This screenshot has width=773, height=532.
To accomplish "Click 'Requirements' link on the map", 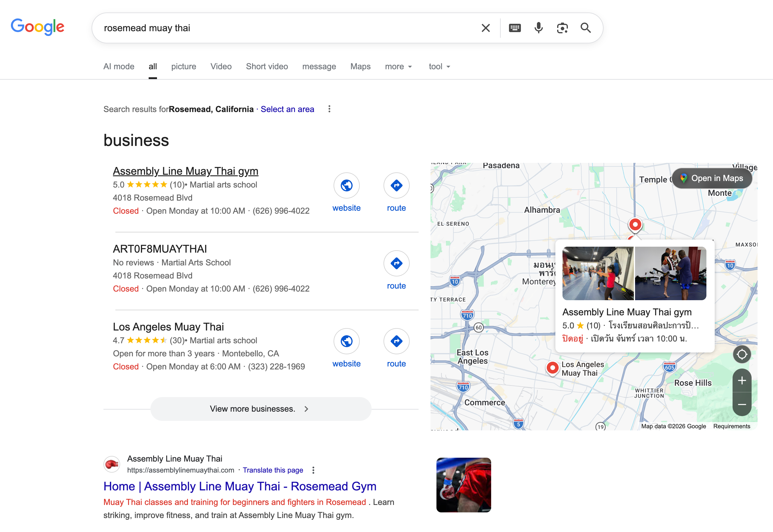I will click(x=732, y=426).
